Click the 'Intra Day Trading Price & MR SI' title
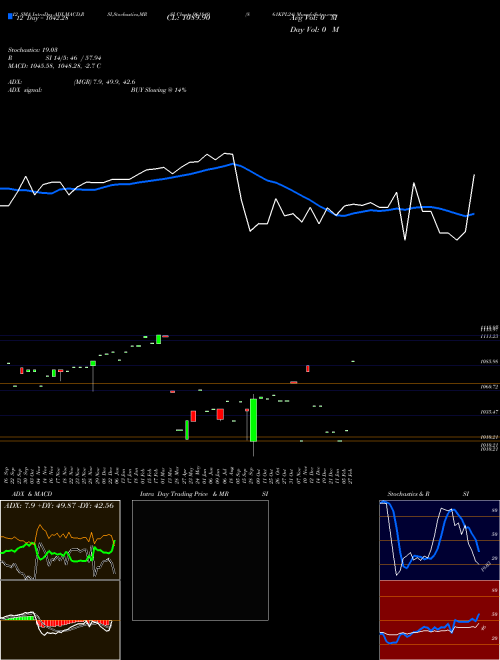 coord(204,494)
